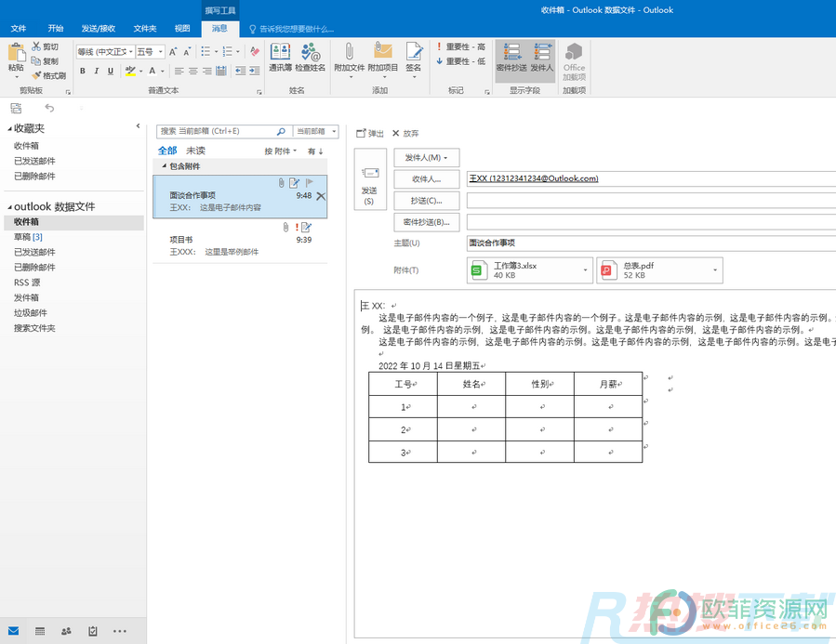Align text left
836x644 pixels.
point(179,71)
